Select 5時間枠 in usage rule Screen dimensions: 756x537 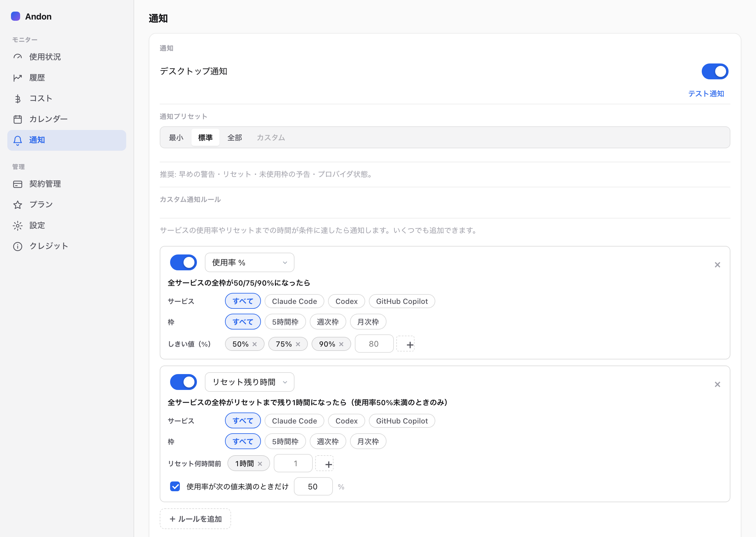(x=285, y=322)
